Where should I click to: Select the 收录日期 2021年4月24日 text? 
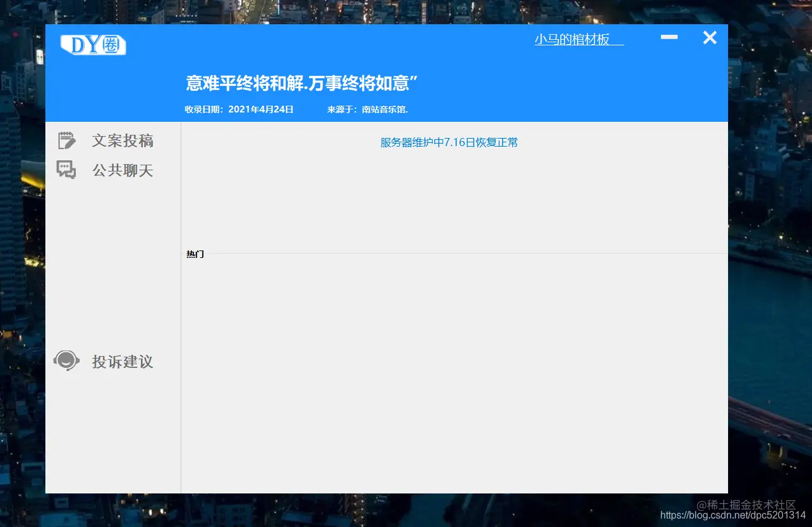coord(239,109)
